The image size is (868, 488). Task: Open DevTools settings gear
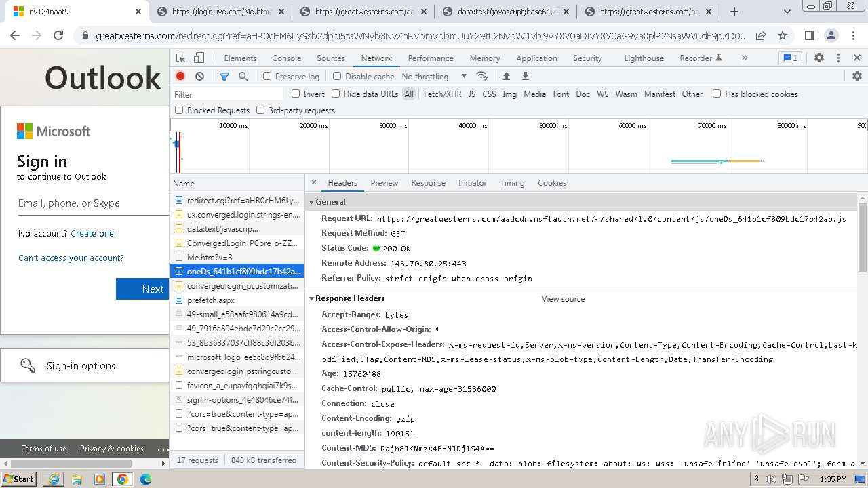point(819,58)
